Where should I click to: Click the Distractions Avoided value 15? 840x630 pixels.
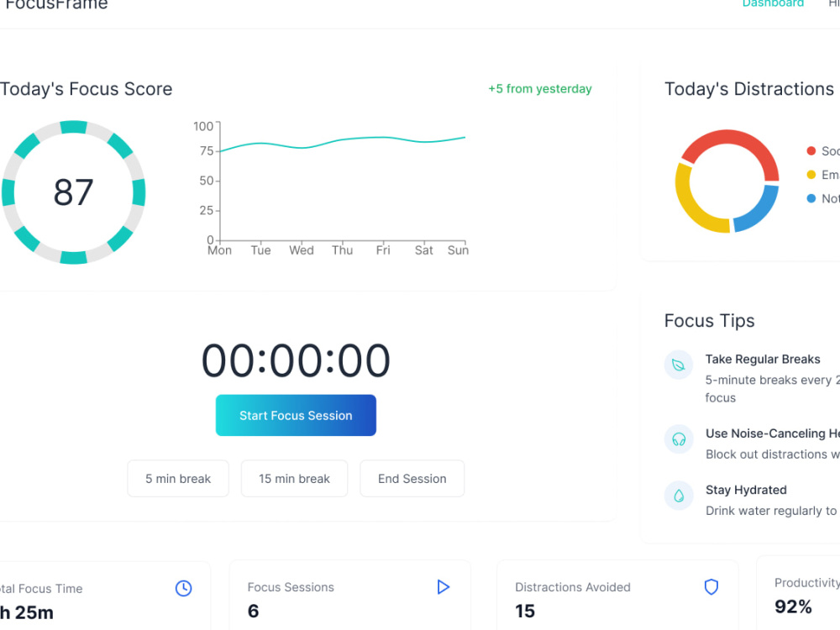coord(525,611)
